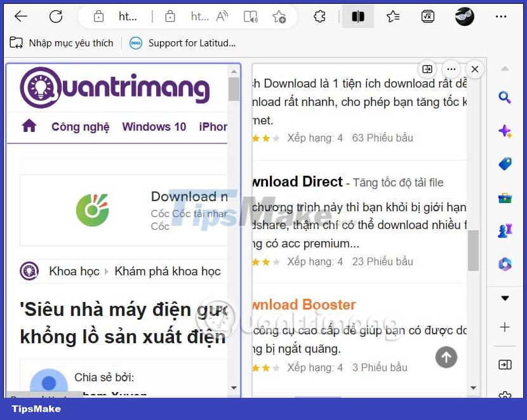Image resolution: width=527 pixels, height=420 pixels.
Task: Click the Quantrimang home icon
Action: pyautogui.click(x=29, y=126)
